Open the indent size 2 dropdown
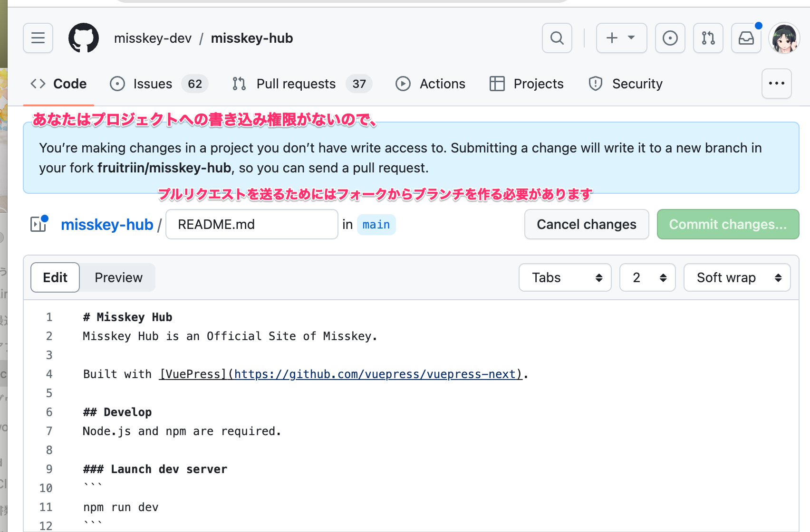Viewport: 810px width, 532px height. click(647, 277)
